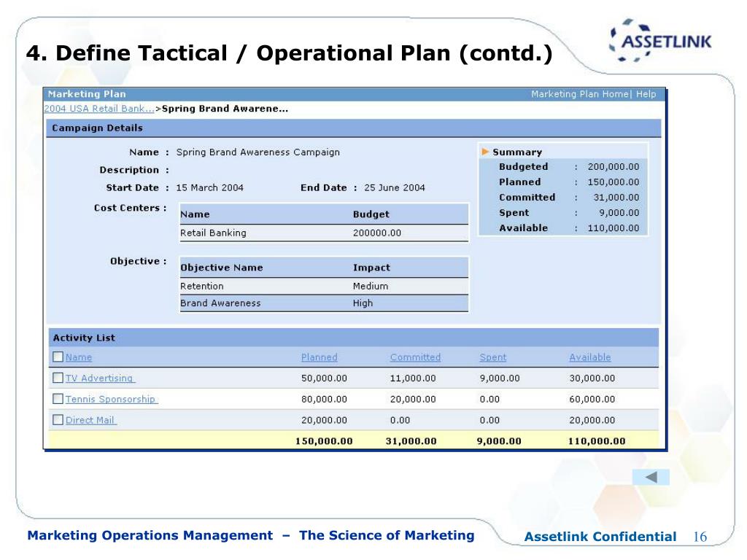Click the total planned 150,000.00 in yellow row
The width and height of the screenshot is (747, 560).
click(x=324, y=441)
